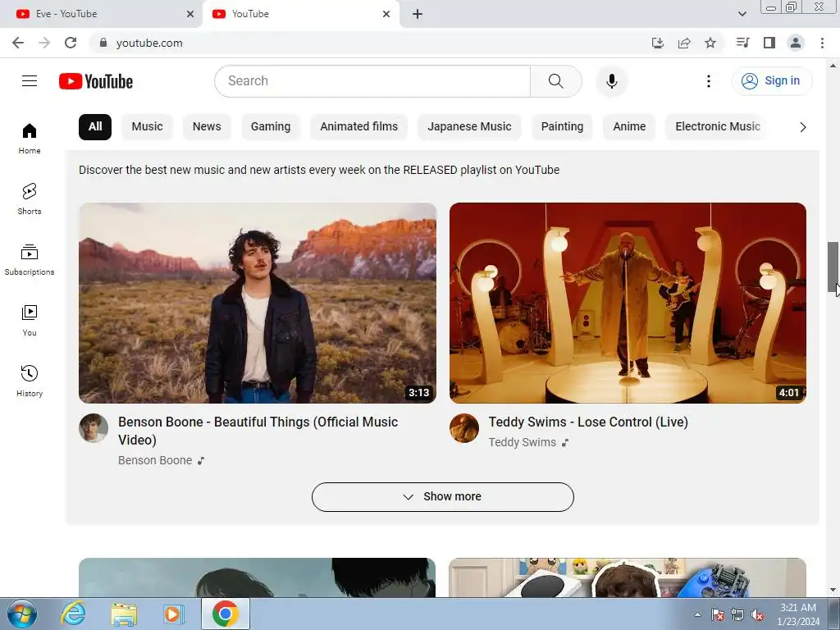Reload the page
840x630 pixels.
click(x=71, y=43)
